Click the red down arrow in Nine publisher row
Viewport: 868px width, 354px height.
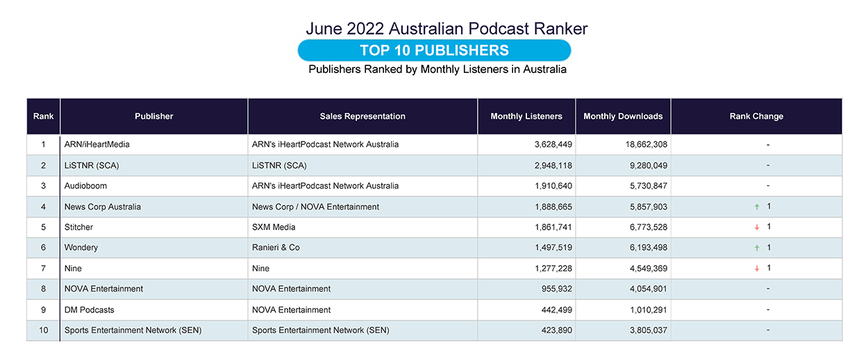(x=757, y=269)
